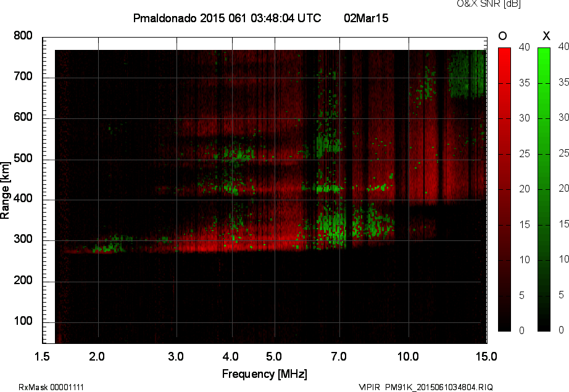Click the 20 tick beside the green X bar
Image resolution: width=569 pixels, height=392 pixels.
564,189
